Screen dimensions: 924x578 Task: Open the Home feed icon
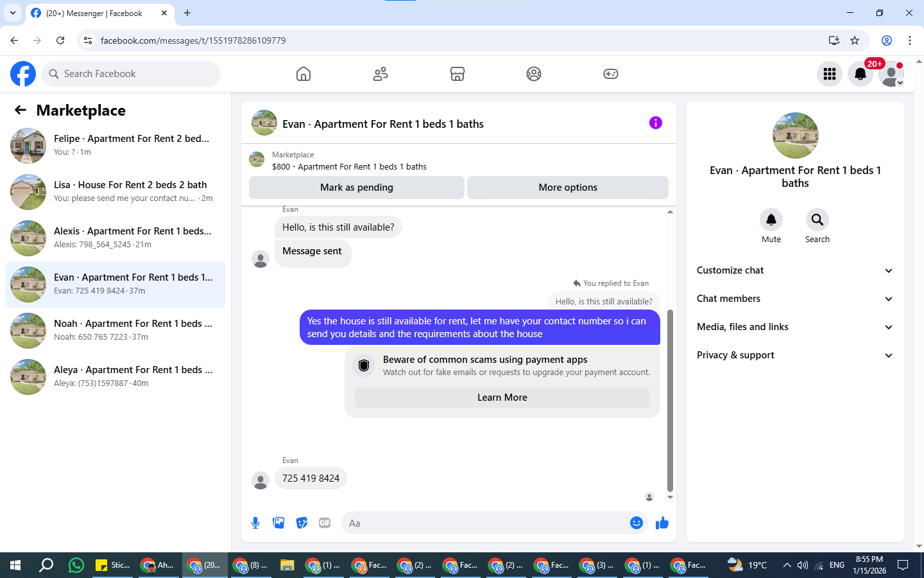coord(304,74)
